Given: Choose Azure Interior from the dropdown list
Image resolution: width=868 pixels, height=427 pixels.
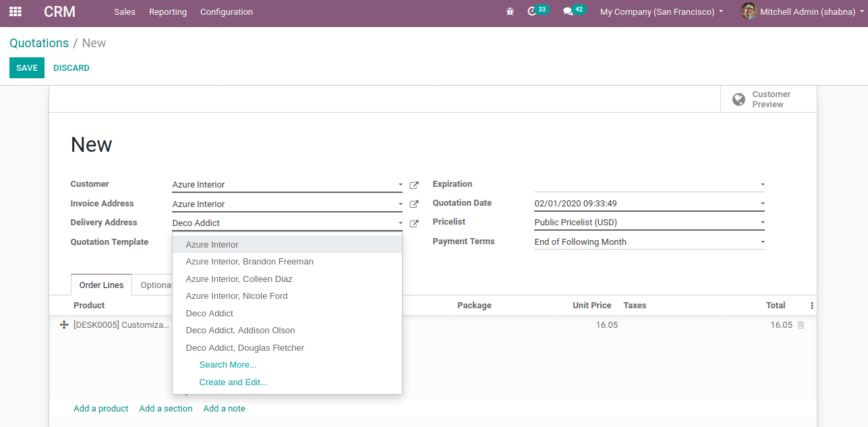Looking at the screenshot, I should pyautogui.click(x=287, y=245).
